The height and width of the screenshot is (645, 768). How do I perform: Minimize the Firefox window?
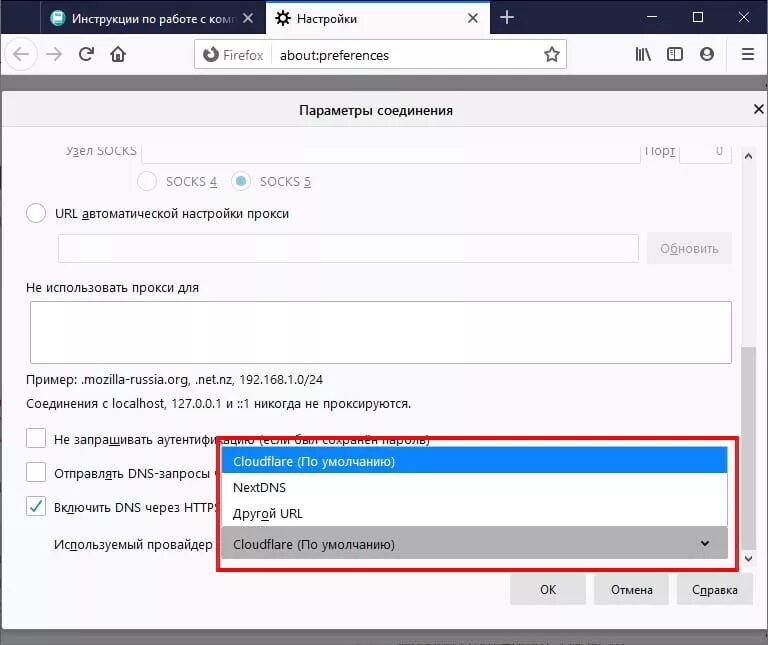click(x=651, y=18)
